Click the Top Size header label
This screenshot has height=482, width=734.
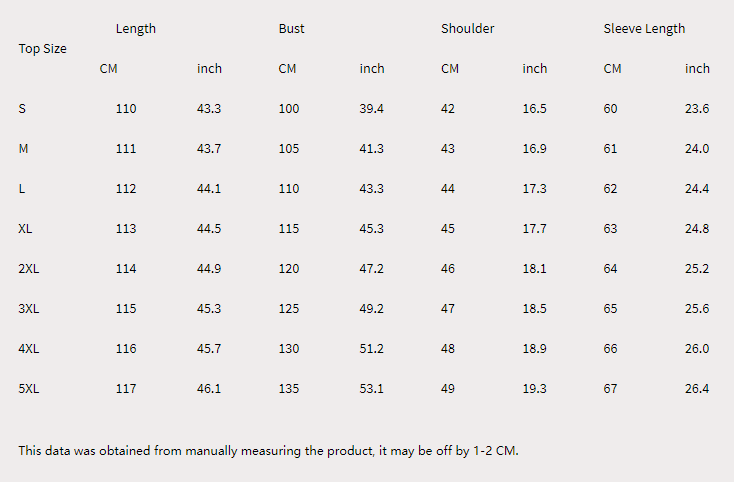point(43,49)
